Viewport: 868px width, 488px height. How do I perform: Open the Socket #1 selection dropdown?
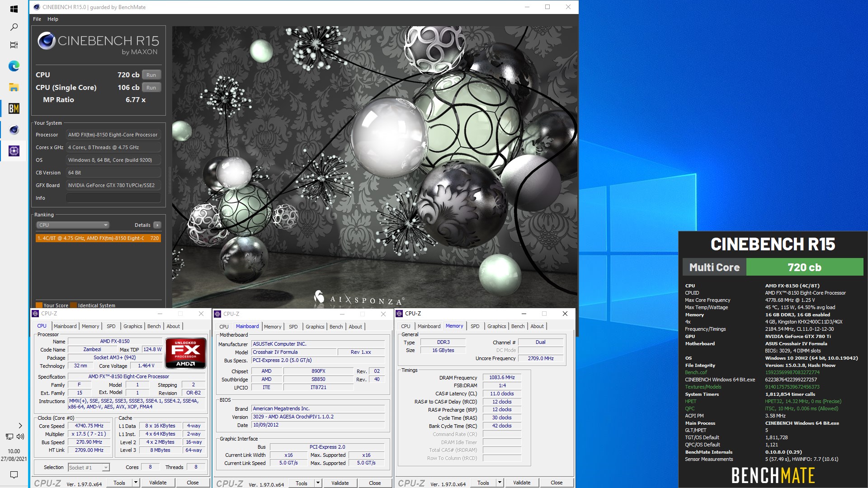click(x=89, y=468)
